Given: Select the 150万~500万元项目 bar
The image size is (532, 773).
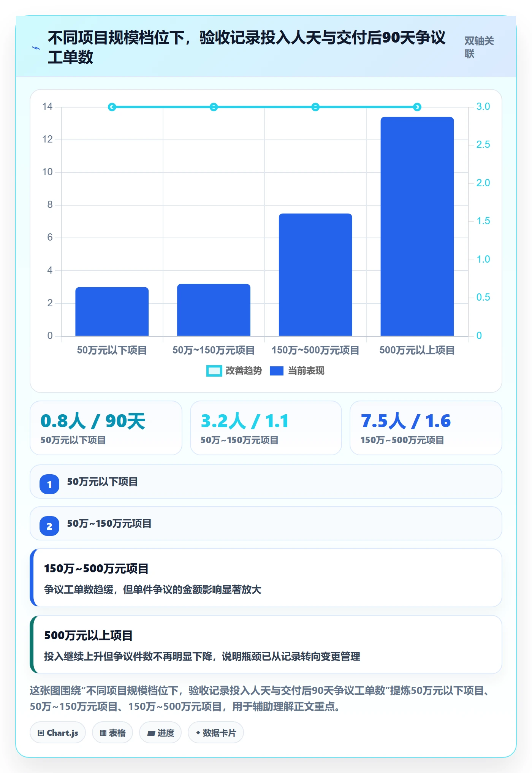Looking at the screenshot, I should point(315,275).
